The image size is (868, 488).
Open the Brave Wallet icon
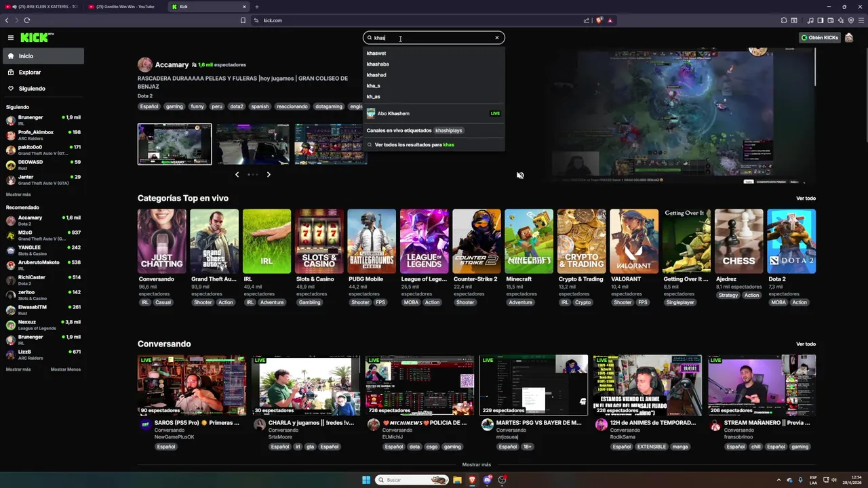click(x=830, y=20)
